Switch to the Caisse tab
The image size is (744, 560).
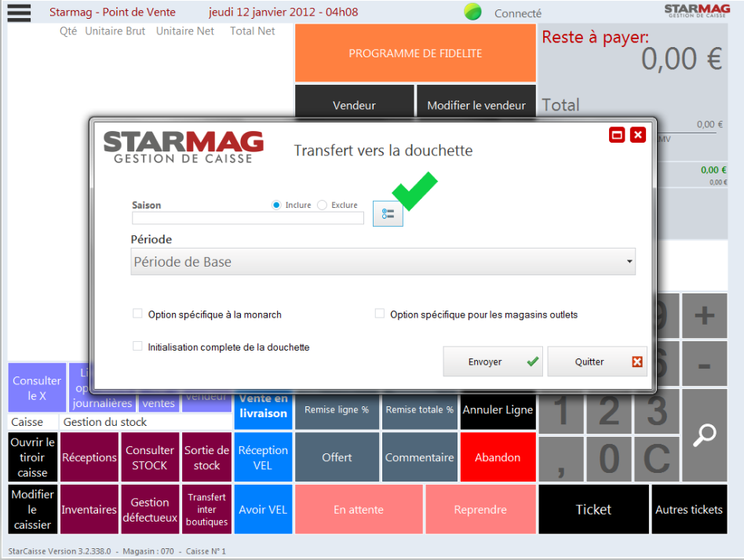point(33,422)
